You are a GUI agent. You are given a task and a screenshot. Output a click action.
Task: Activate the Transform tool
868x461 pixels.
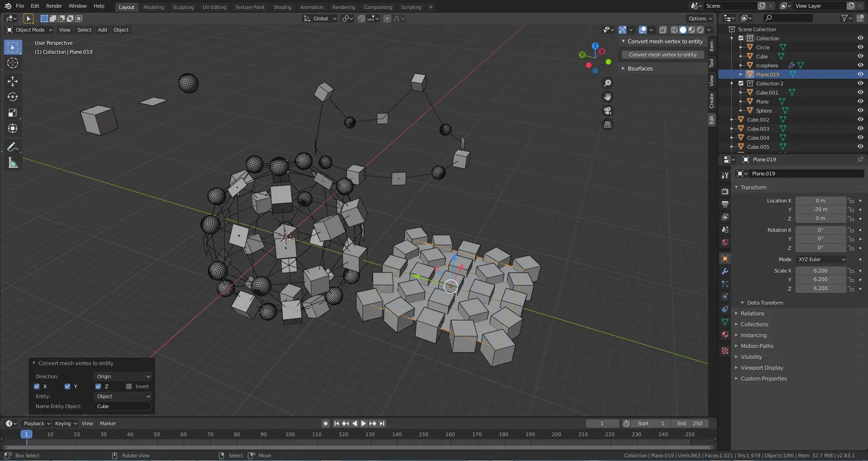click(12, 129)
